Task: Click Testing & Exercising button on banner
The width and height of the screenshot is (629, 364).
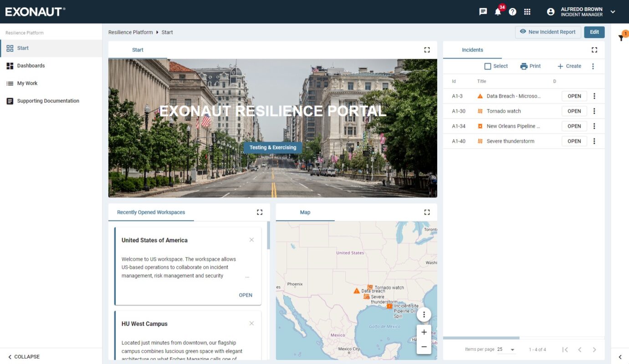Action: (x=273, y=147)
